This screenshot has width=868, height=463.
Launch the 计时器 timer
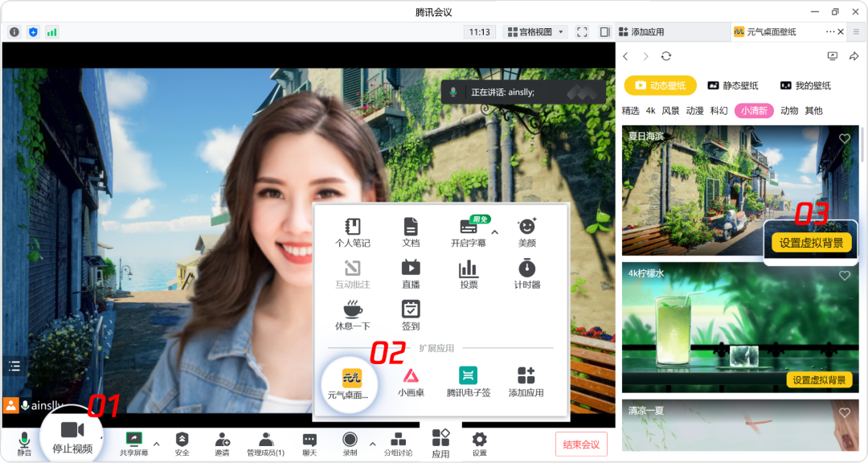click(x=527, y=274)
